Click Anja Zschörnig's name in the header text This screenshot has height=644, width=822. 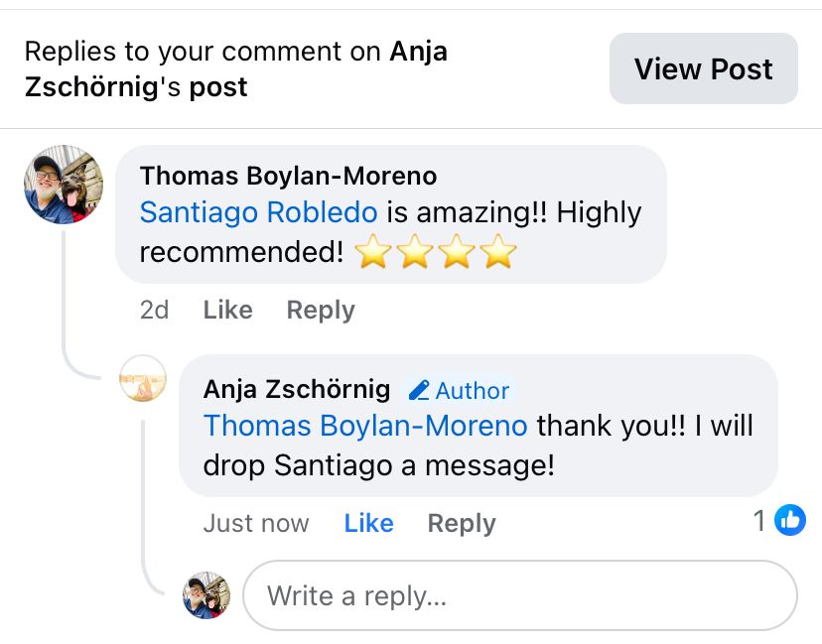click(x=236, y=68)
